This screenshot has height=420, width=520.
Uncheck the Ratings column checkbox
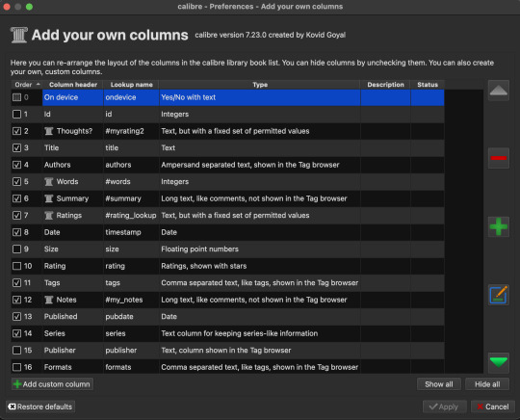coord(16,216)
